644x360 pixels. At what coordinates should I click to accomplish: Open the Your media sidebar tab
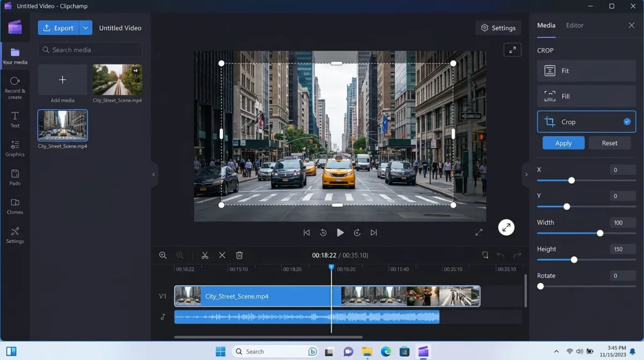coord(15,56)
